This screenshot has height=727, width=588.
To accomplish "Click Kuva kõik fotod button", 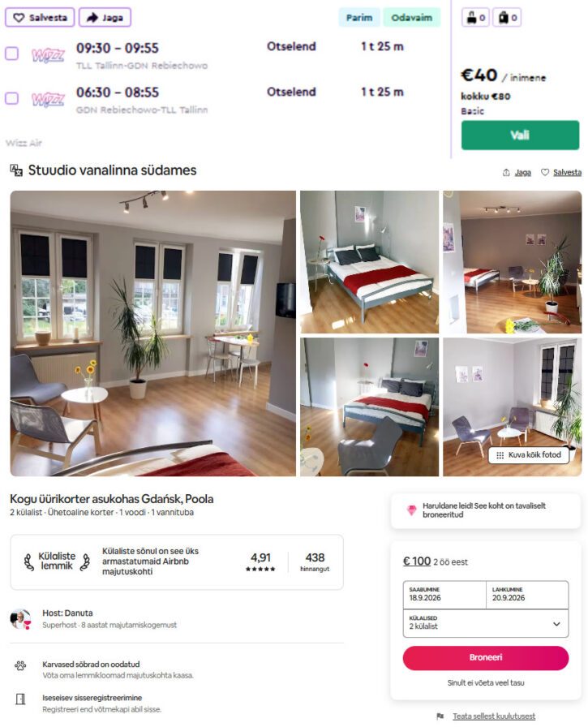I will point(529,455).
